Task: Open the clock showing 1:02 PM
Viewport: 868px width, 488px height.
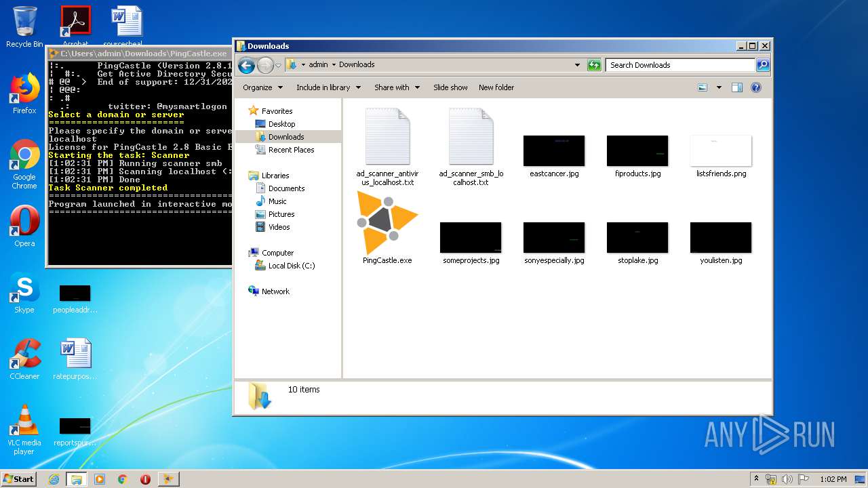Action: (x=833, y=479)
